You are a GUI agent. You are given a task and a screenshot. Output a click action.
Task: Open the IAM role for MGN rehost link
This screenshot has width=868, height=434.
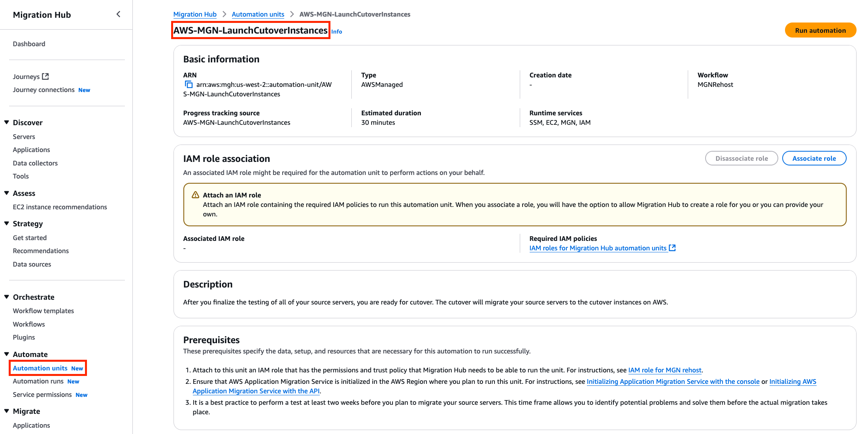point(665,370)
